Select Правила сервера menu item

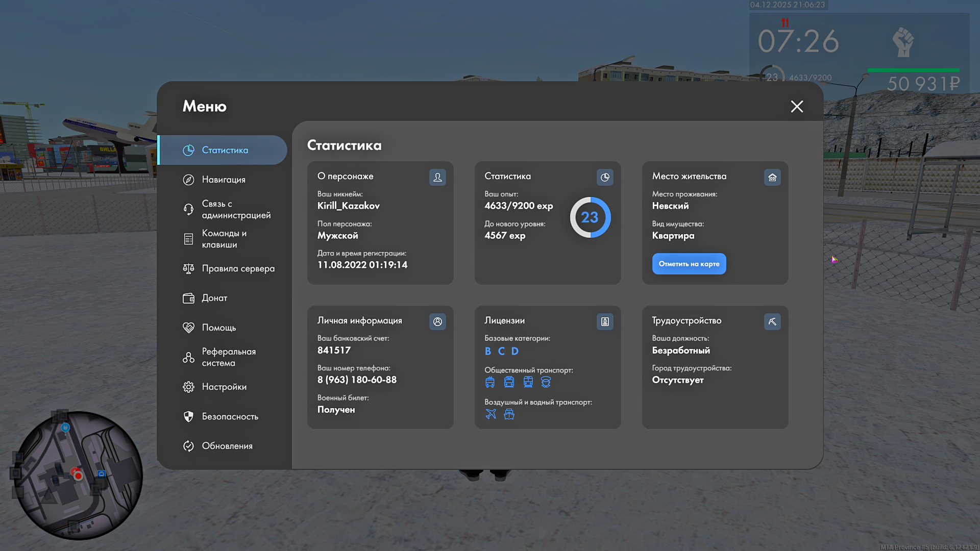[x=238, y=268]
